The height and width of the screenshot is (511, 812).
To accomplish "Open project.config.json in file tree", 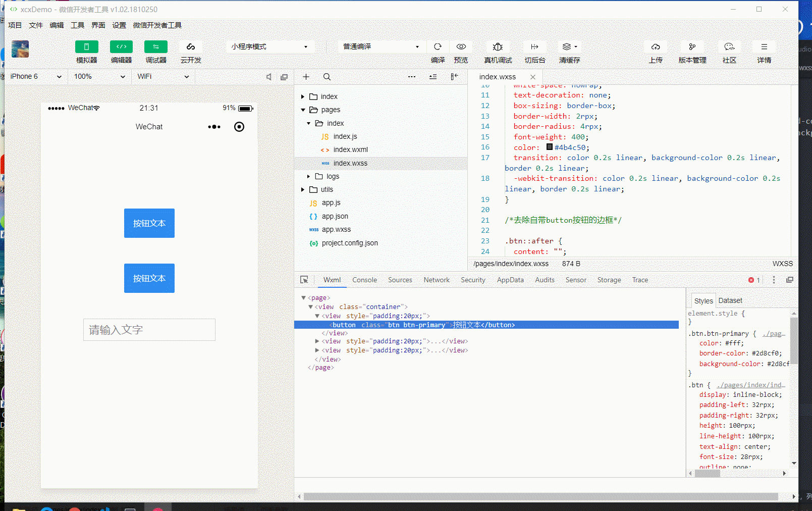I will click(x=350, y=243).
